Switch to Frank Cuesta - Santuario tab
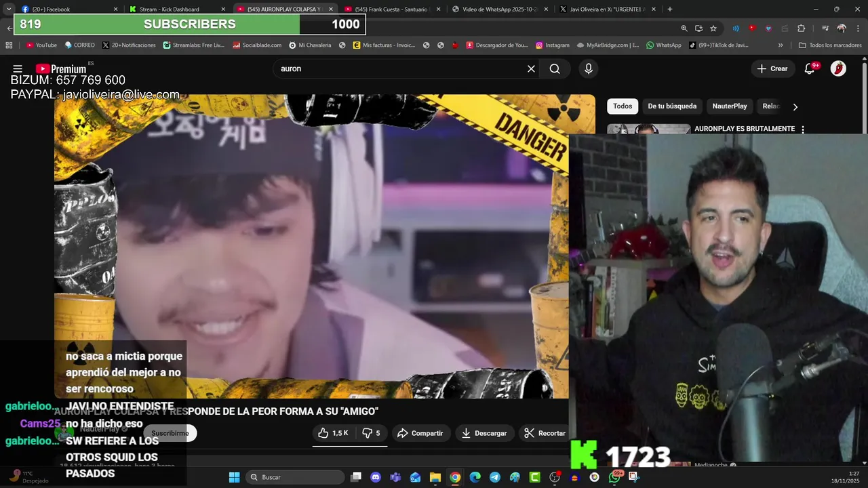Viewport: 868px width, 488px height. 392,9
